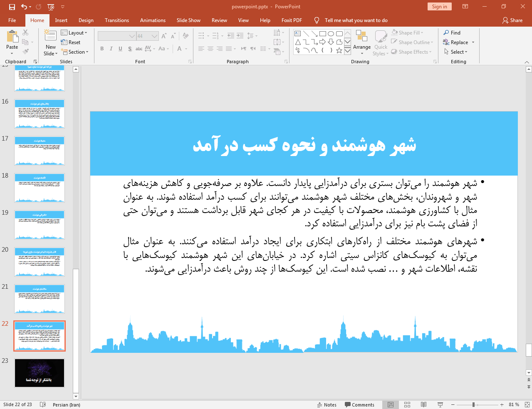Switch to Reading view
The width and height of the screenshot is (532, 409).
[x=423, y=405]
